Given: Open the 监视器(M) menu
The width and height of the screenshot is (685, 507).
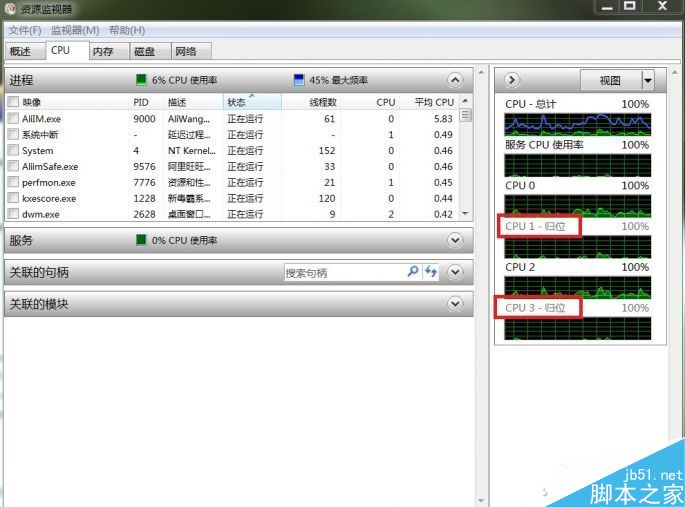Looking at the screenshot, I should (x=75, y=31).
